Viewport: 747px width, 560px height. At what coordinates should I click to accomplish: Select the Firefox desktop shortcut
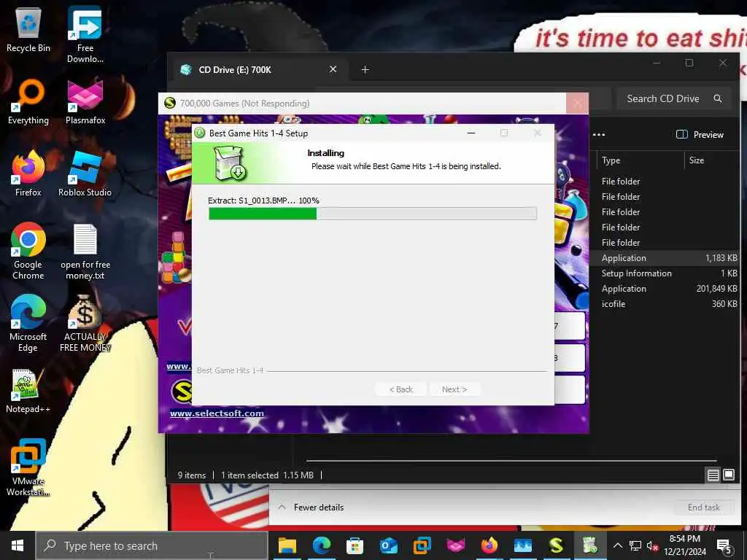(x=28, y=174)
